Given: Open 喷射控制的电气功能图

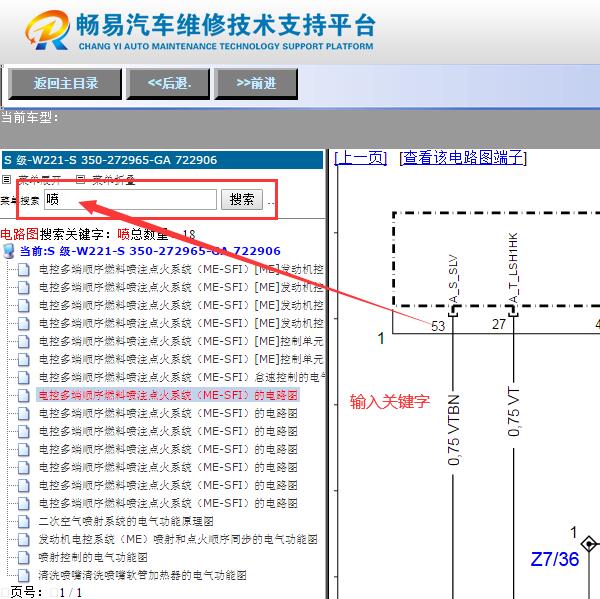Looking at the screenshot, I should point(93,557).
